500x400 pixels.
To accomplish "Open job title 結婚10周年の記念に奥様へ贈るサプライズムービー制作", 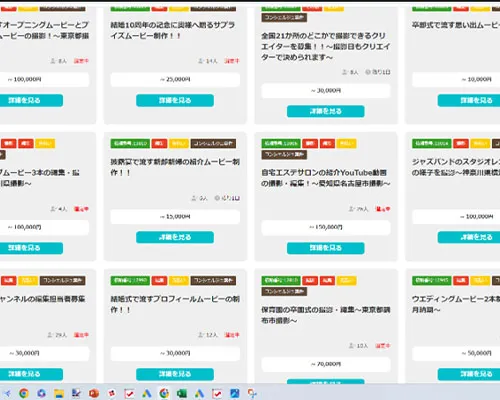I will (173, 30).
